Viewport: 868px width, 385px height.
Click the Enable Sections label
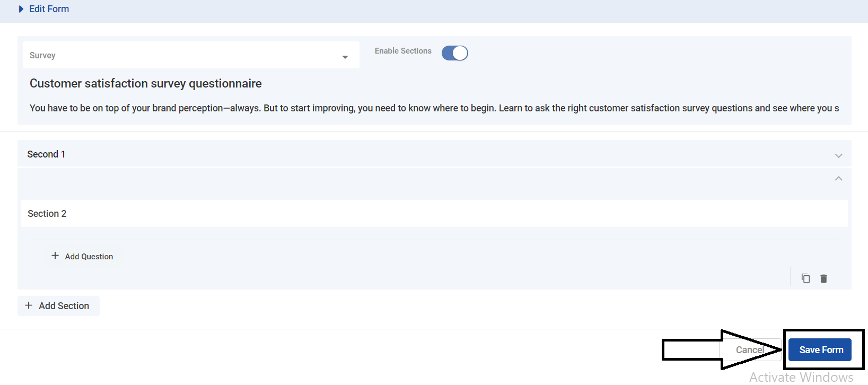tap(403, 51)
